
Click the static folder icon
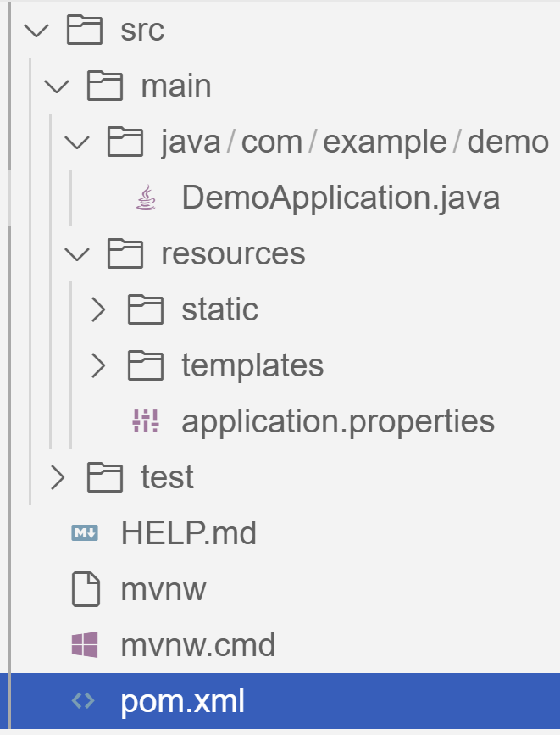point(146,309)
